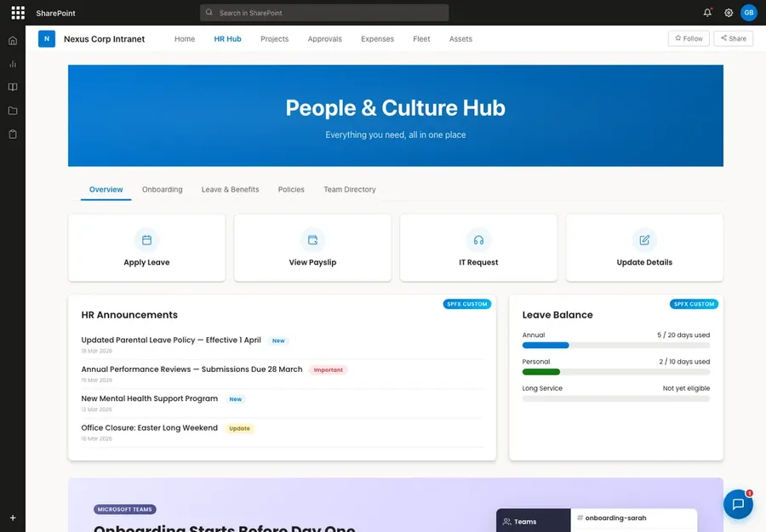Viewport: 766px width, 532px height.
Task: Click the New badge on Parental Leave
Action: coord(278,340)
